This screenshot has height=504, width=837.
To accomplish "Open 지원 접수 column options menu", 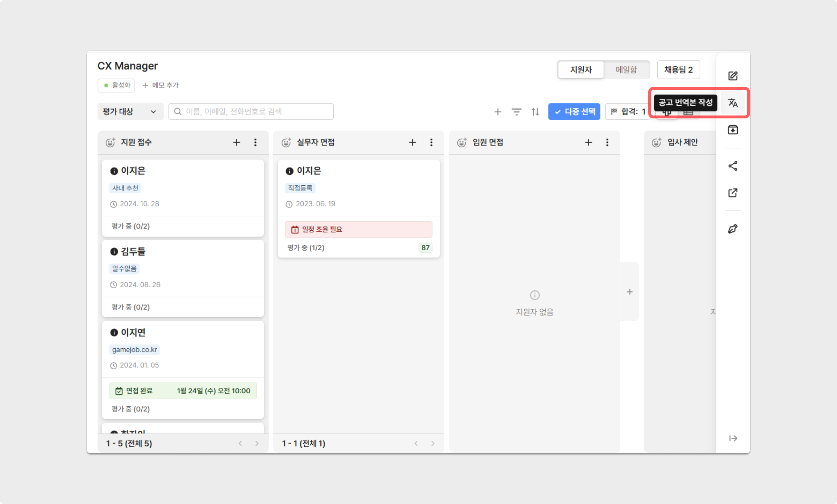I will (255, 142).
